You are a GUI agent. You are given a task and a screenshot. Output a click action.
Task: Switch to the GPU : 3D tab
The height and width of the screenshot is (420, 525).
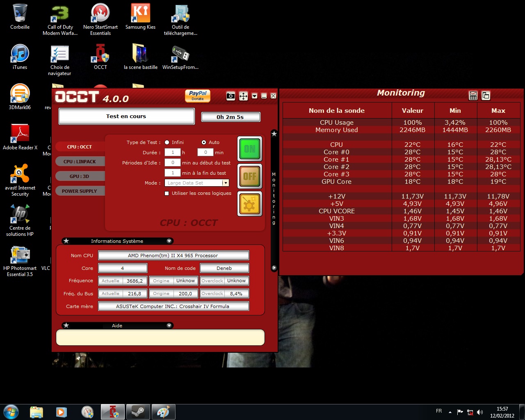click(79, 176)
